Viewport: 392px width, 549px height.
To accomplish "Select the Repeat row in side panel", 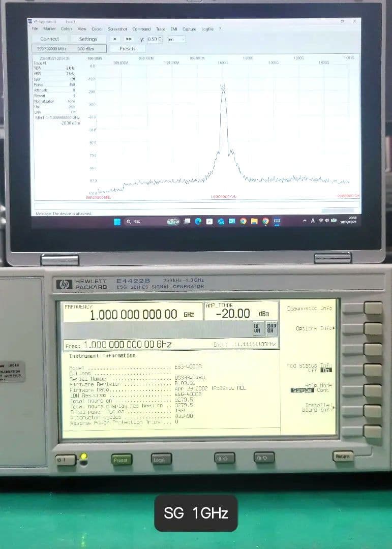I will coord(54,96).
